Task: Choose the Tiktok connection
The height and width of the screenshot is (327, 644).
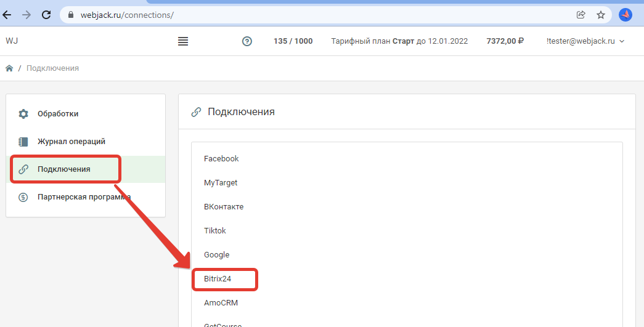Action: 215,230
